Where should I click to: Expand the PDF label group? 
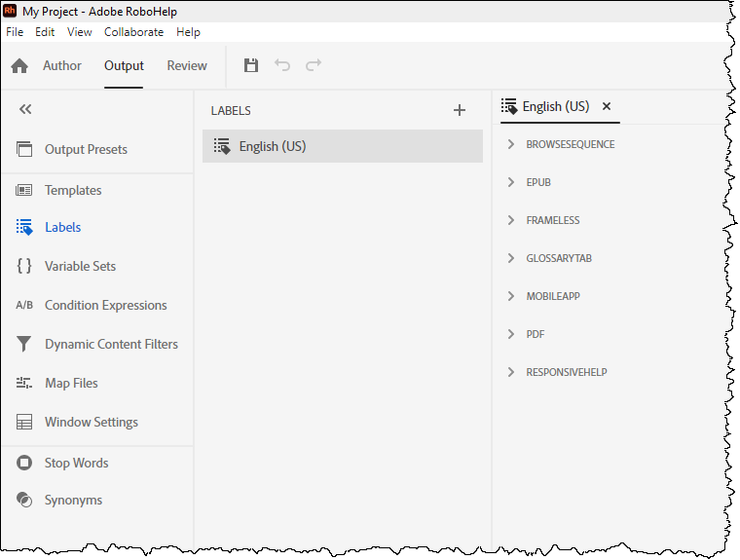pos(511,334)
